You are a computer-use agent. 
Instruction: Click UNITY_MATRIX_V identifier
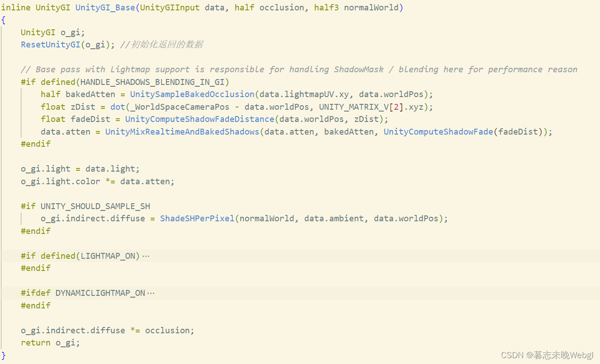(x=354, y=107)
